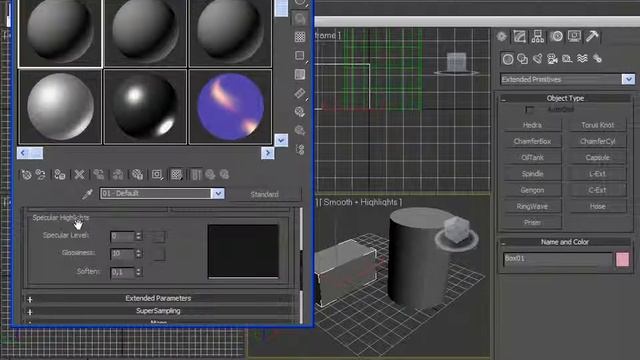Click Glossiness spinner arrows

139,253
